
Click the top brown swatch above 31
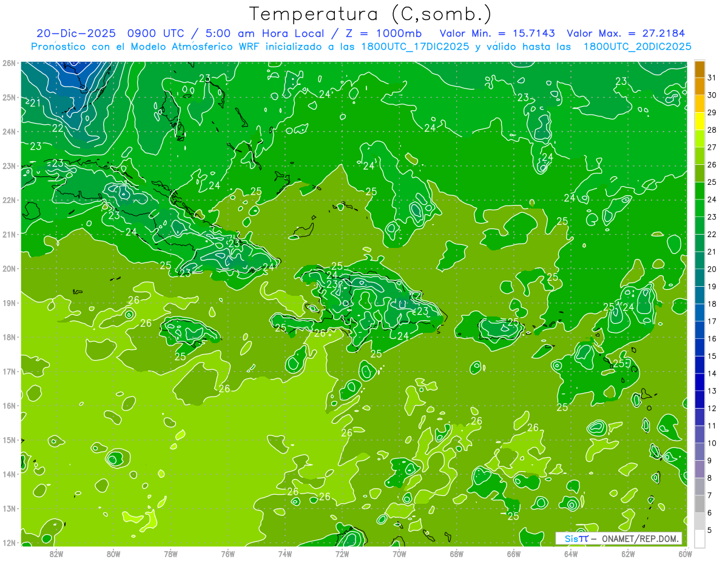tap(699, 69)
